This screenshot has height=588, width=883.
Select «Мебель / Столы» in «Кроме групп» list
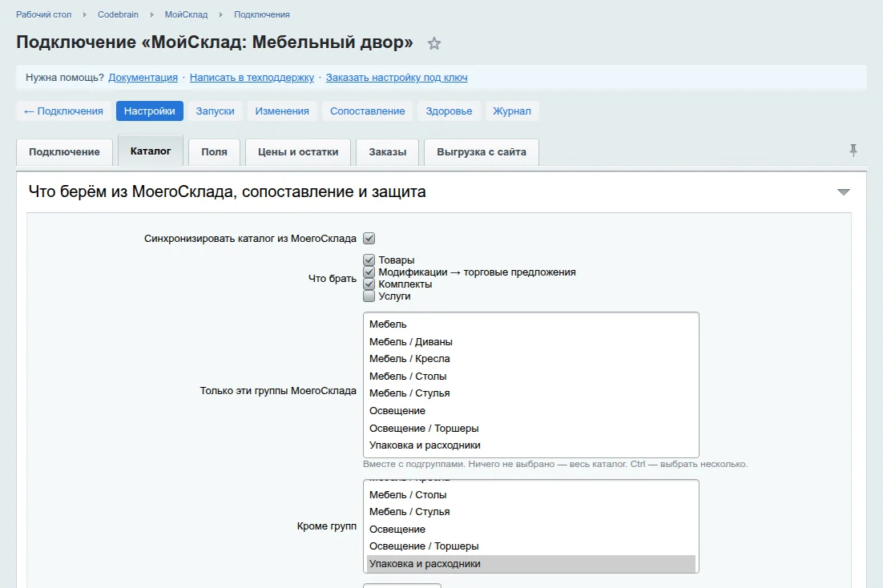pyautogui.click(x=531, y=495)
